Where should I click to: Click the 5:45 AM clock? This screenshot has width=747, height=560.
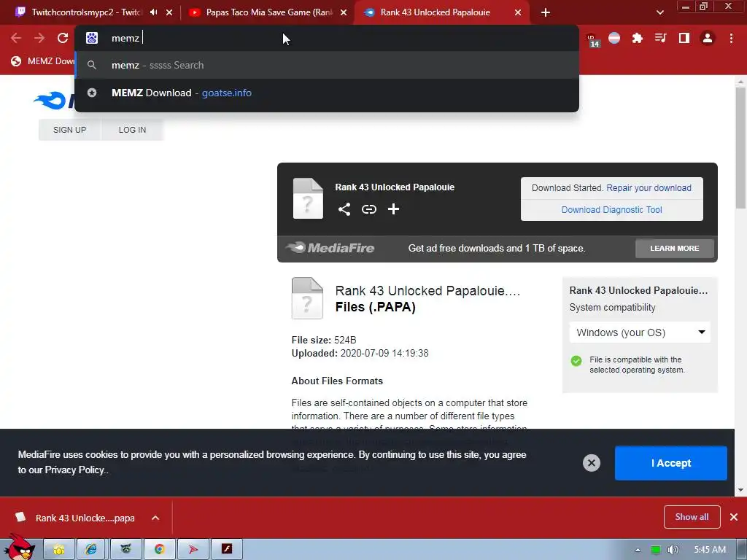click(x=710, y=550)
